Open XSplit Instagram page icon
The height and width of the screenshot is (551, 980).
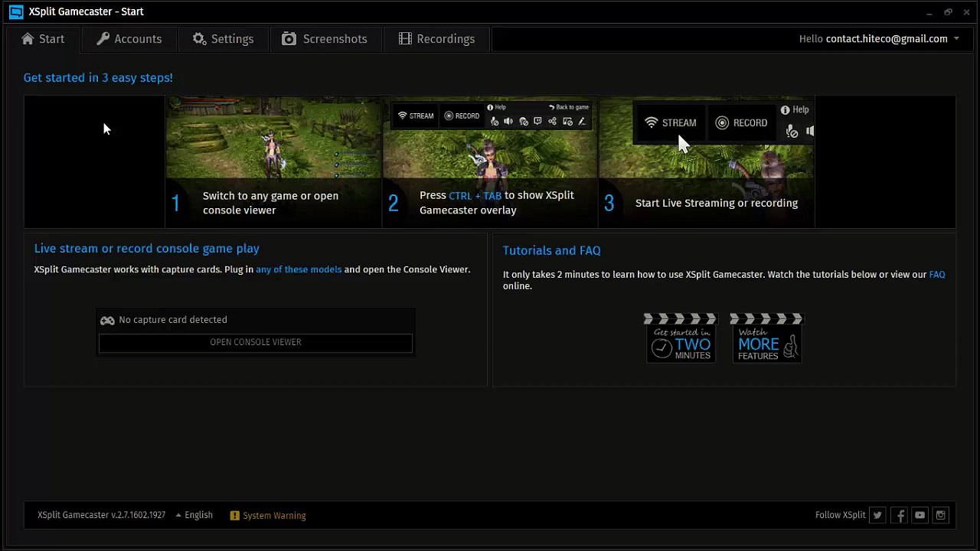(x=941, y=515)
